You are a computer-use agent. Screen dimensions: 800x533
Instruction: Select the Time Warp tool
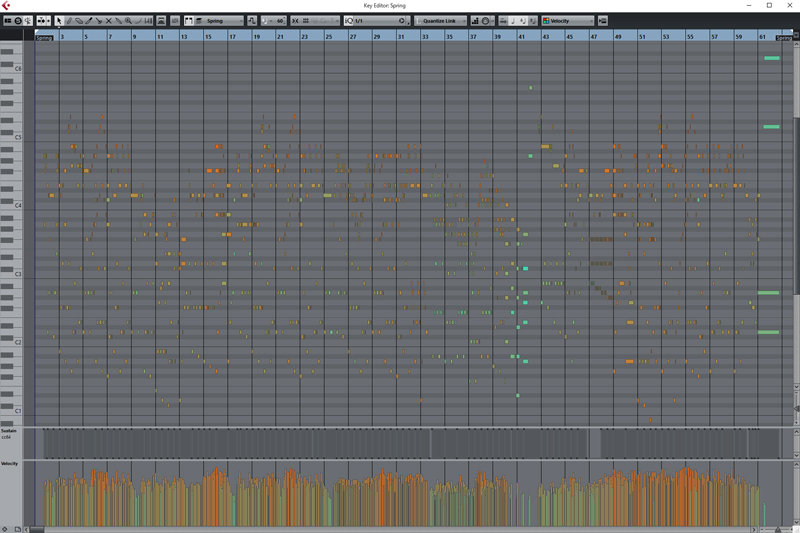coord(148,21)
